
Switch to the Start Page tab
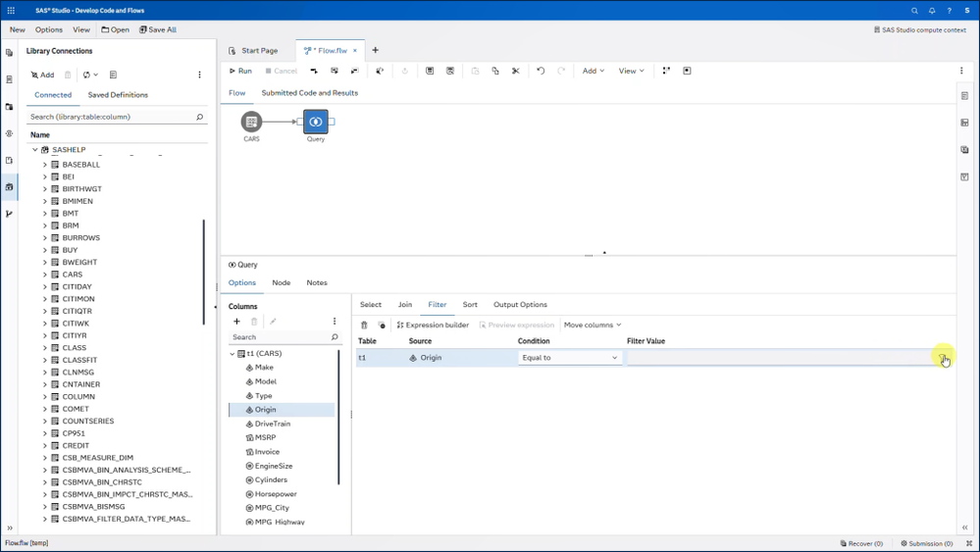coord(254,51)
